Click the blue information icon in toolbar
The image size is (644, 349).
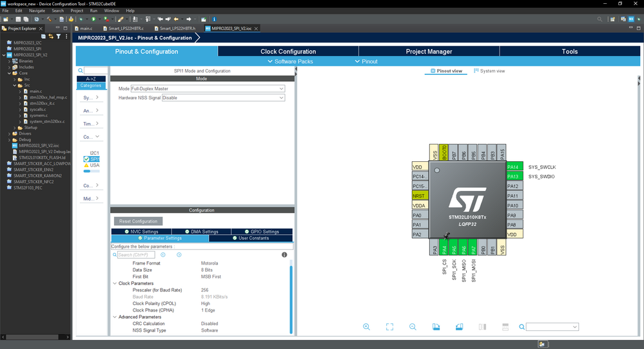(215, 19)
